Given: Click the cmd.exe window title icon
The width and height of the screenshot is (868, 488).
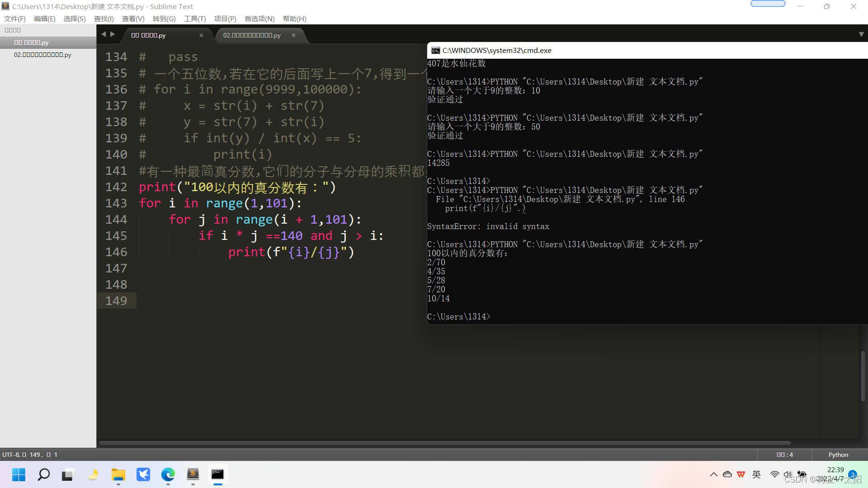Looking at the screenshot, I should click(x=435, y=51).
